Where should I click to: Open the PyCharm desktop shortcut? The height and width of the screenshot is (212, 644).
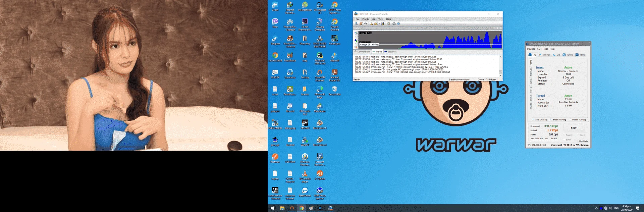pyautogui.click(x=320, y=58)
